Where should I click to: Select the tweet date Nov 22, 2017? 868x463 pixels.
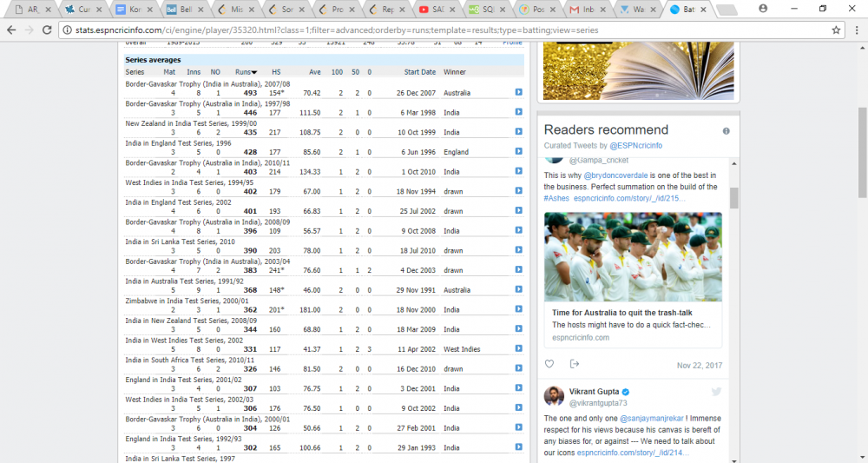coord(699,366)
